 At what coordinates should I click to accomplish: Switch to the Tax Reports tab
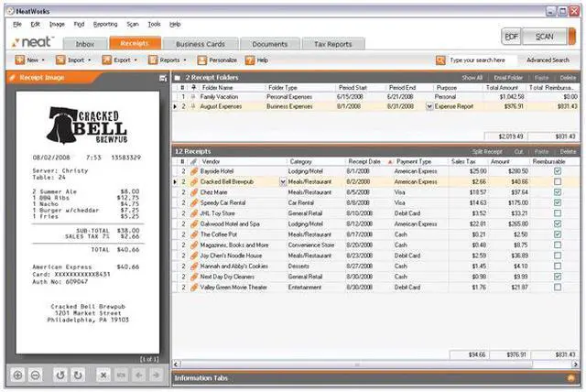(333, 44)
